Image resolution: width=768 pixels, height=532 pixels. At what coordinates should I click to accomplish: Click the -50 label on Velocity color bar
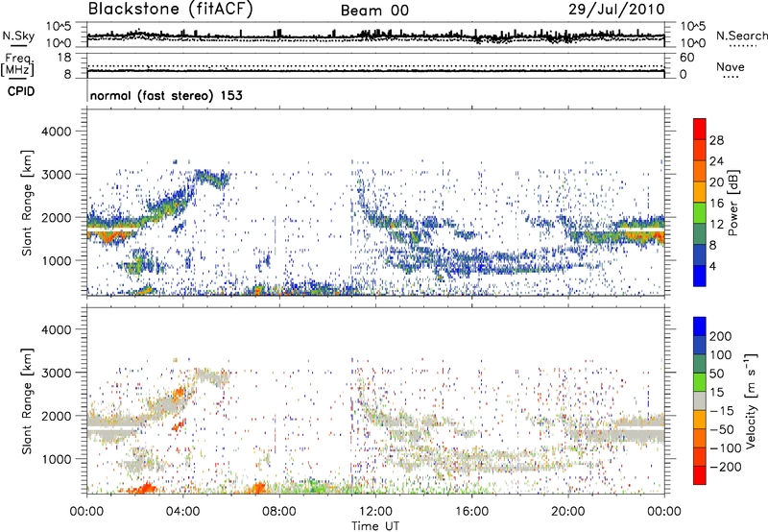click(722, 429)
